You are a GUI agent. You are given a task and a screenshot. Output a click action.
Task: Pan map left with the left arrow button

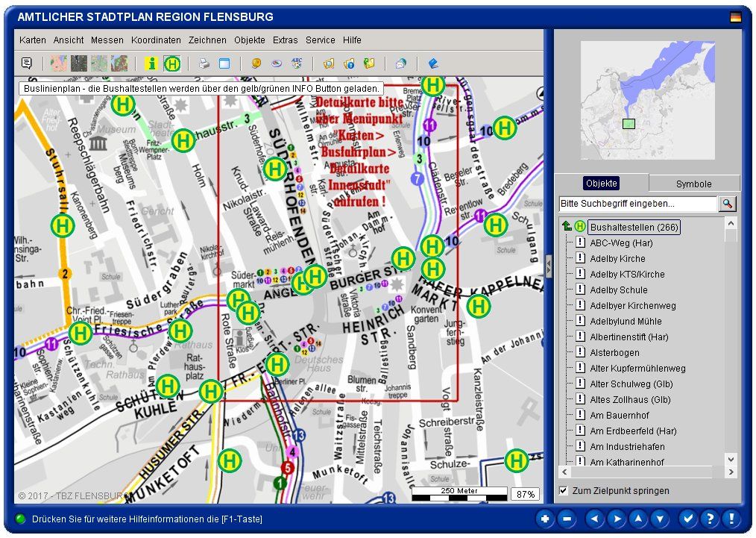(x=593, y=519)
